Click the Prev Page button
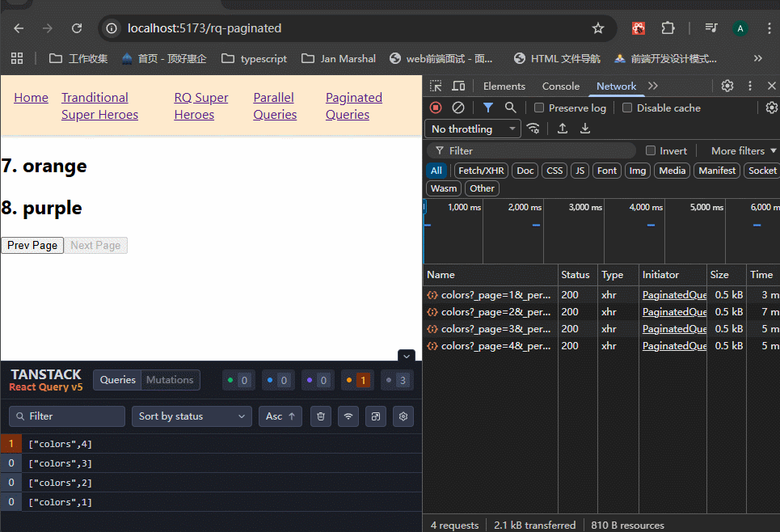Viewport: 780px width, 532px height. 32,245
